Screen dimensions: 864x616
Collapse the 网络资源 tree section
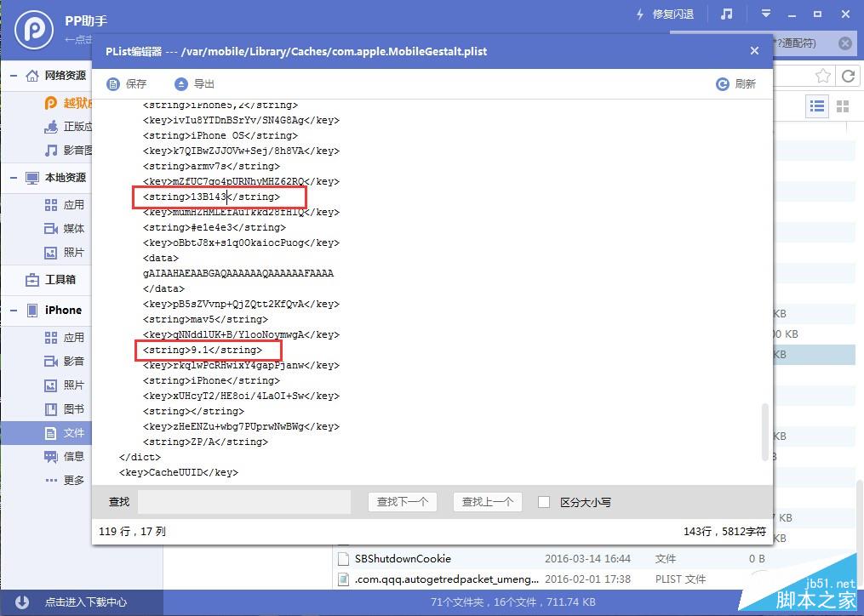(x=14, y=76)
